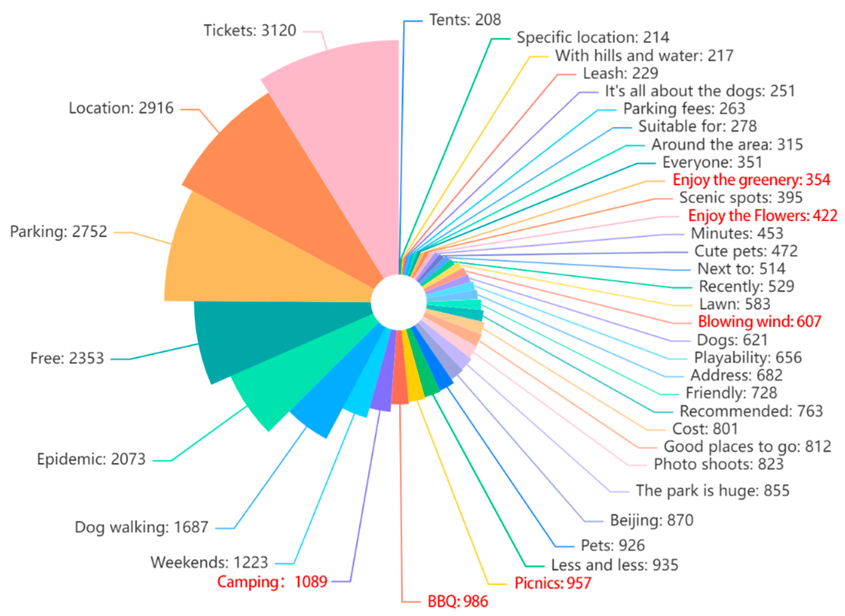
Task: Select the 'Beijing: 870' label
Action: click(651, 520)
